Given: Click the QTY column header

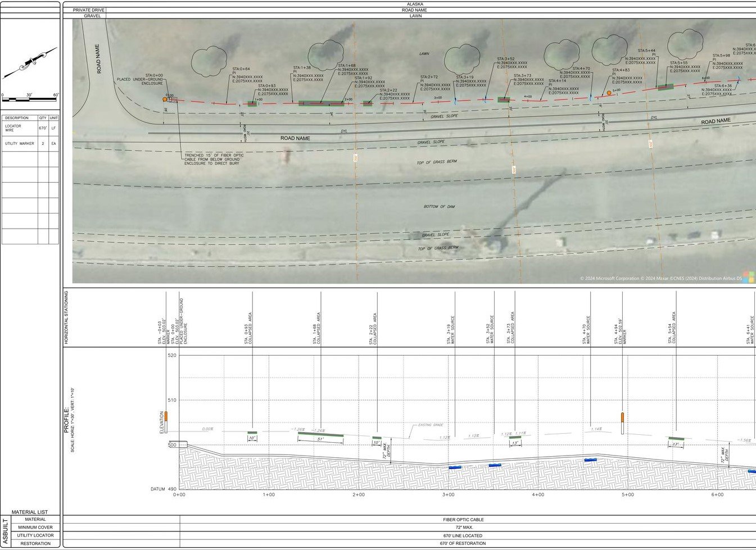Looking at the screenshot, I should point(43,118).
